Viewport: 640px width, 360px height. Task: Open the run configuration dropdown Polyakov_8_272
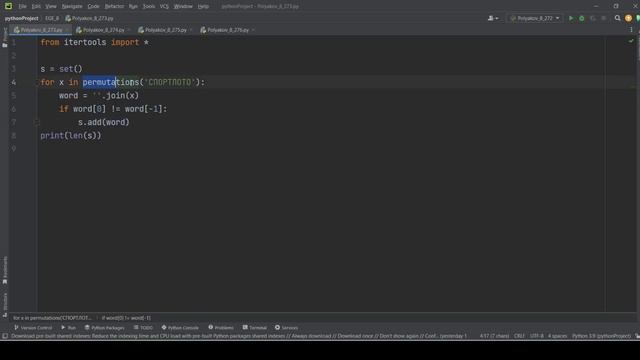tap(535, 18)
